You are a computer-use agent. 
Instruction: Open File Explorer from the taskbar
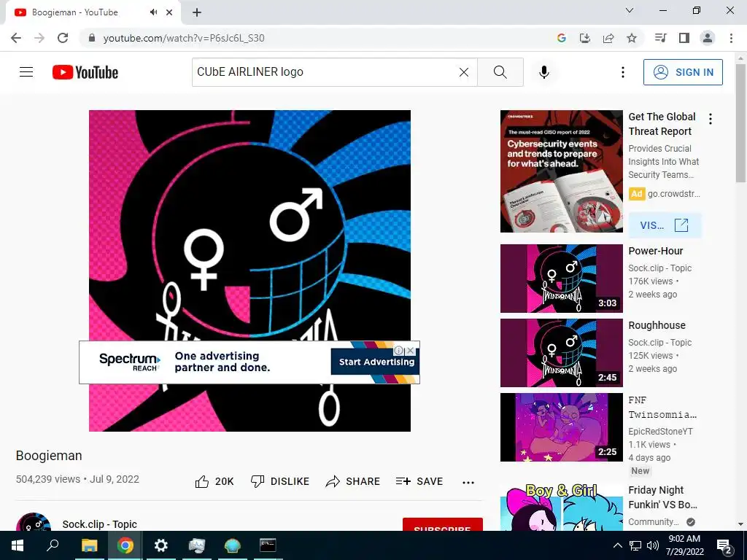pyautogui.click(x=89, y=545)
